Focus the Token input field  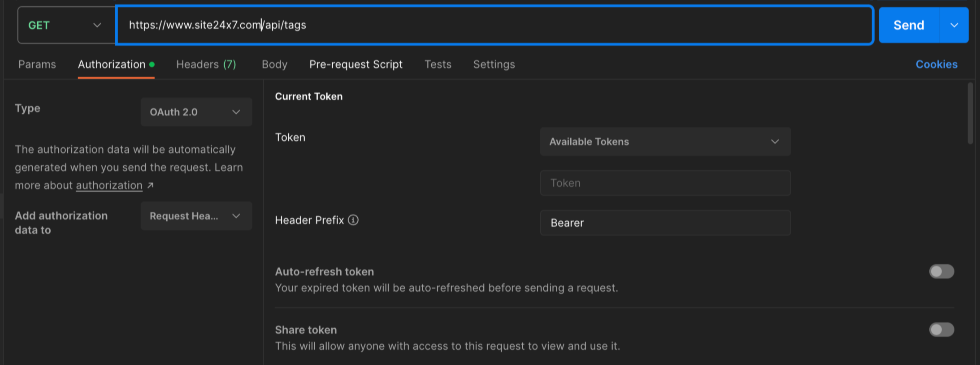pyautogui.click(x=665, y=183)
